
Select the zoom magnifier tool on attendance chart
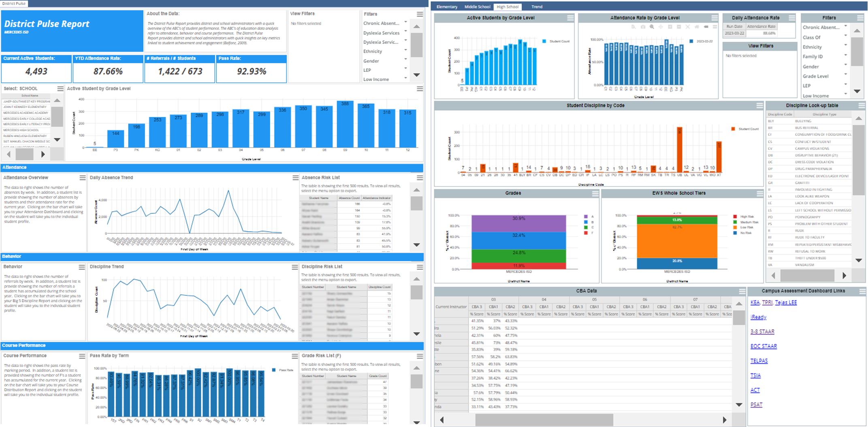tap(652, 27)
